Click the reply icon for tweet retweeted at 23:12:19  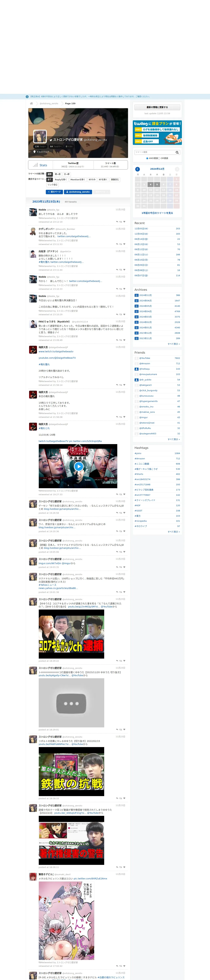coord(117,222)
